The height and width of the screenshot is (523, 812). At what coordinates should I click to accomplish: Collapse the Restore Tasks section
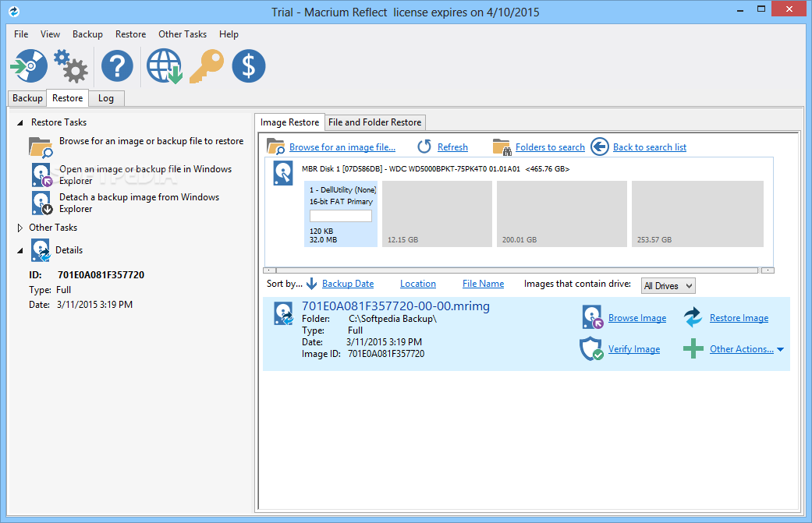(x=20, y=122)
